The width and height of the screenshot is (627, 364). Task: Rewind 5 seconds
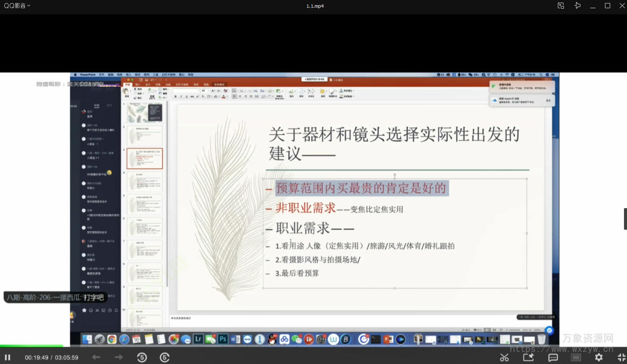142,358
